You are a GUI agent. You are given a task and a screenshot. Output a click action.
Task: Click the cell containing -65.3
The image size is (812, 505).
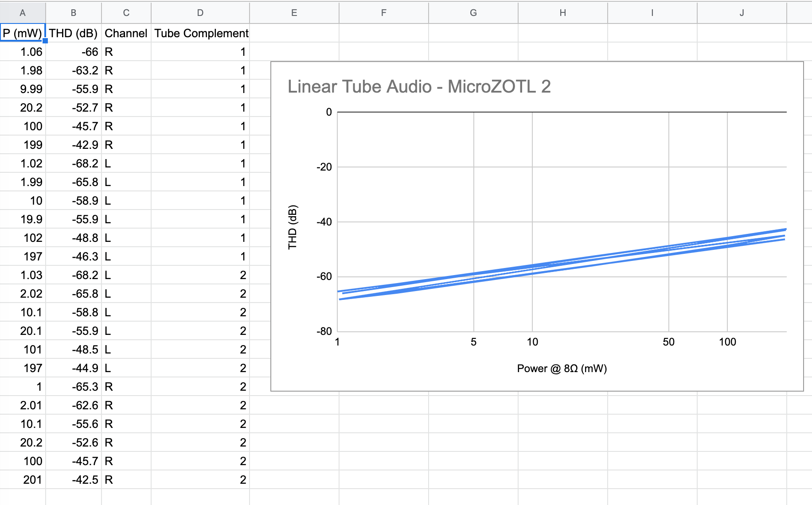[x=73, y=387]
